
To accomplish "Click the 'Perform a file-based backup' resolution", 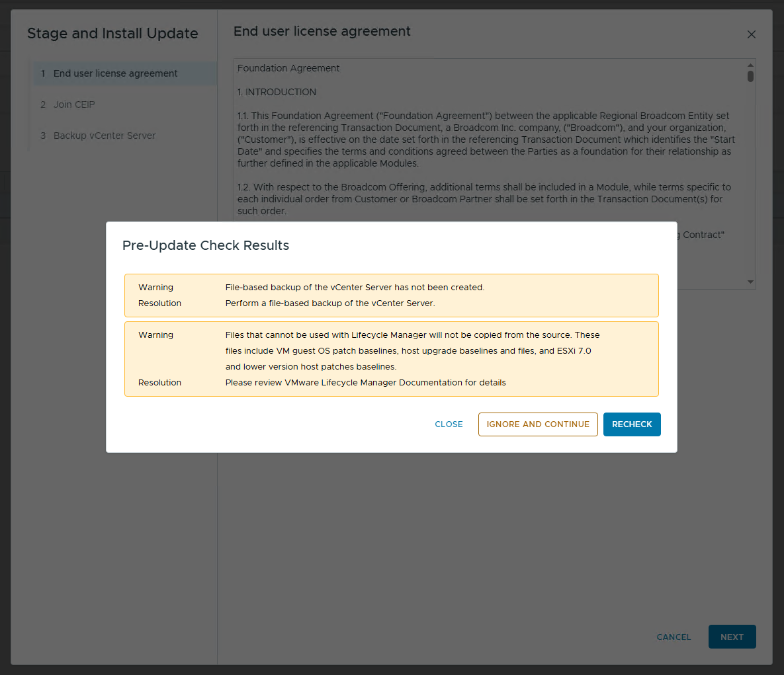I will [330, 303].
